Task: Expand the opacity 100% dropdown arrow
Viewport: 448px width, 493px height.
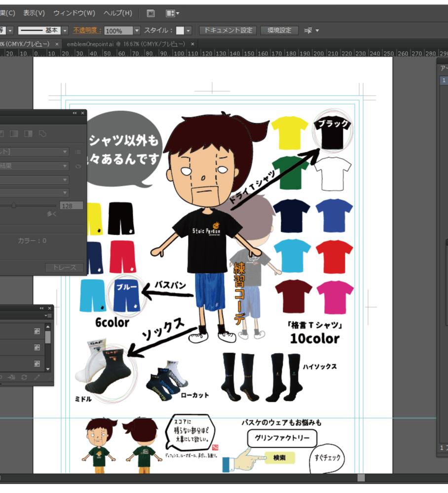Action: [137, 31]
